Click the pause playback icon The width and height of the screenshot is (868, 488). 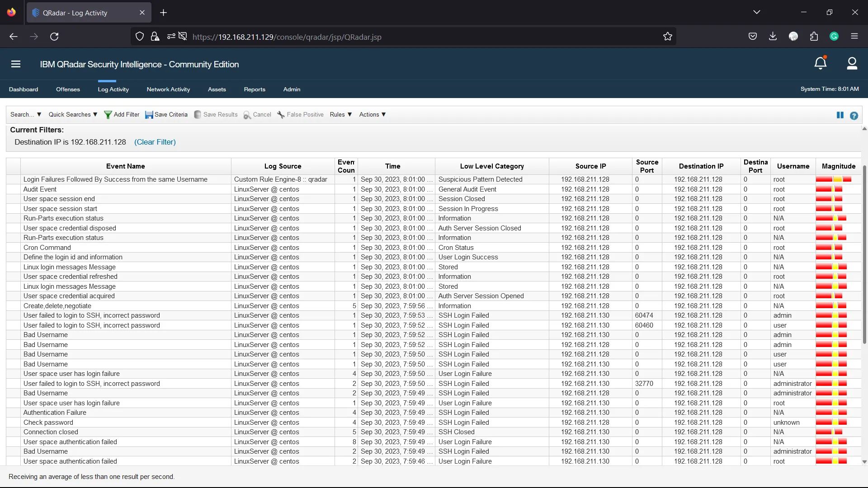point(840,115)
